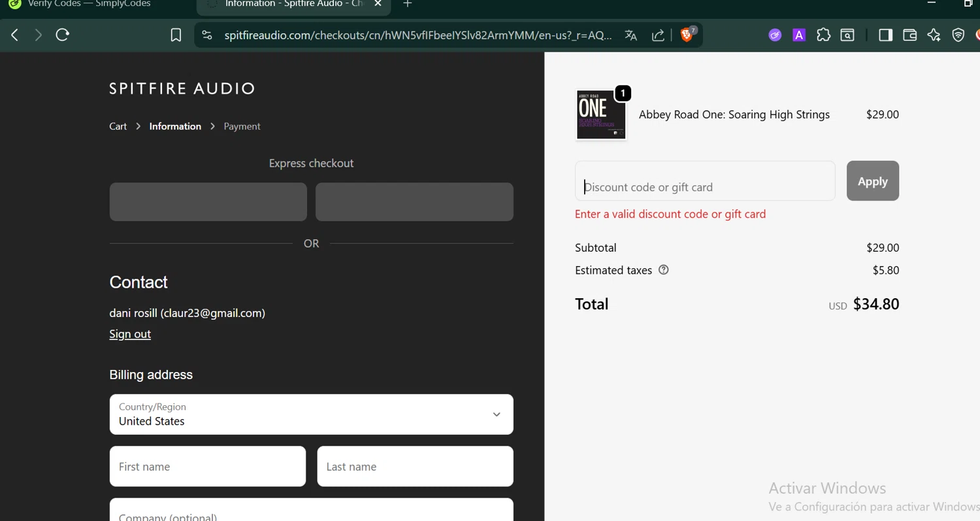Open site settings icon beside the URL
This screenshot has height=521, width=980.
tap(207, 35)
